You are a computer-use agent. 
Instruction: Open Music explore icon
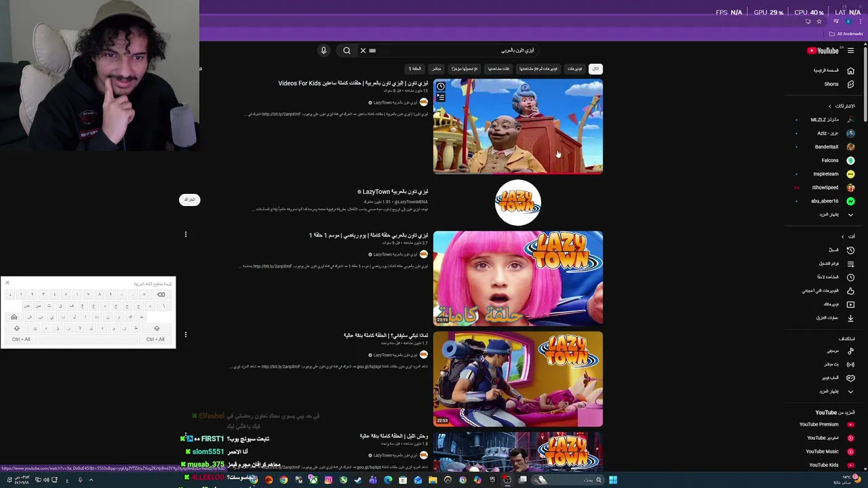[850, 351]
